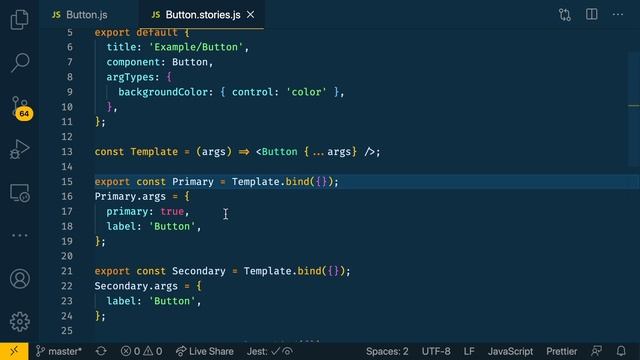
Task: Open editor More Actions menu
Action: [618, 15]
